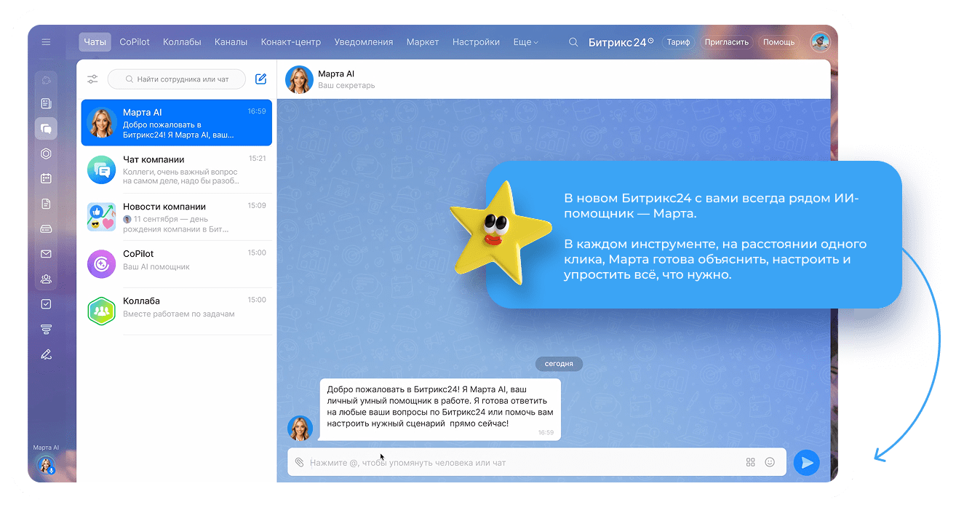This screenshot has width=980, height=513.
Task: Open the apps grid icon in the message box
Action: pos(751,462)
